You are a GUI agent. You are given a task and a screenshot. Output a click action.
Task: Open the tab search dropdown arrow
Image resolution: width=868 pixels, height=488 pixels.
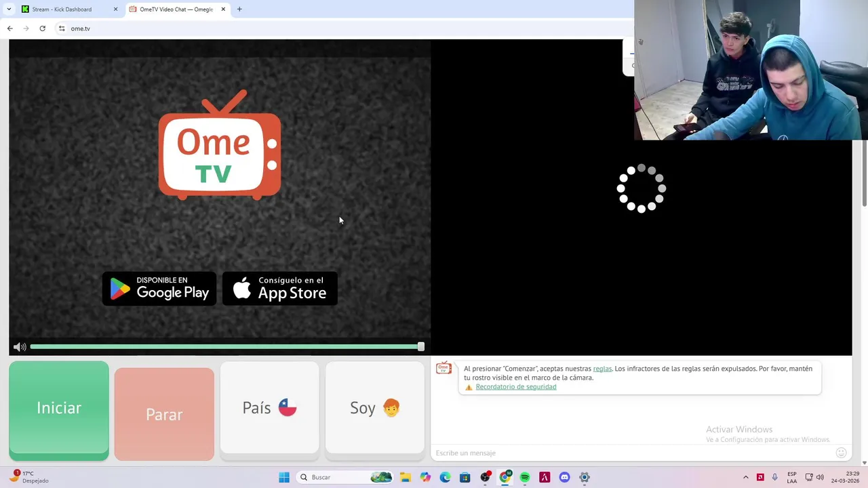[x=9, y=9]
